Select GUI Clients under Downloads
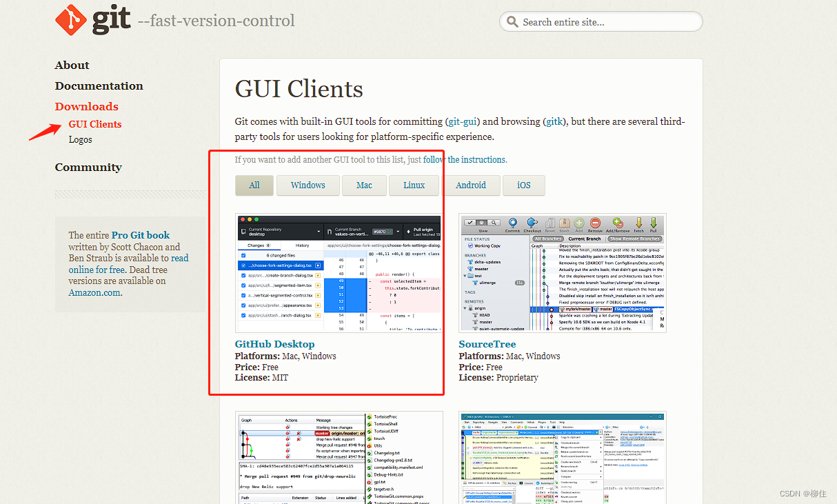Image resolution: width=837 pixels, height=504 pixels. pos(95,125)
